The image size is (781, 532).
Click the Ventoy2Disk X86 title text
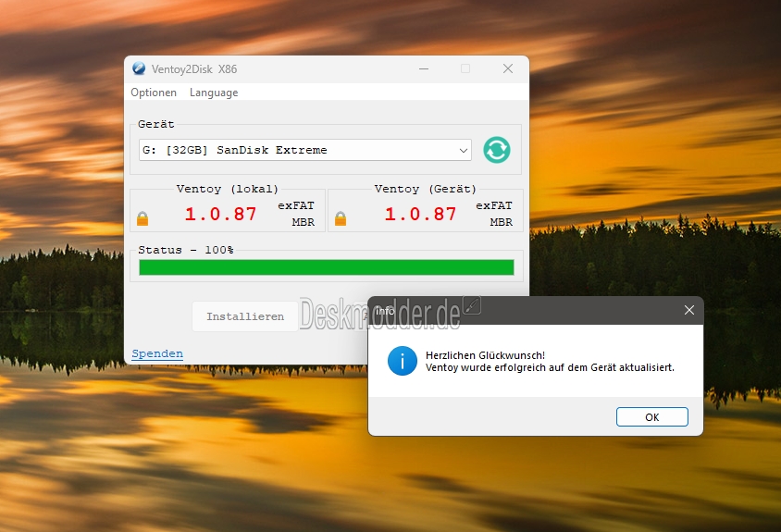coord(194,69)
